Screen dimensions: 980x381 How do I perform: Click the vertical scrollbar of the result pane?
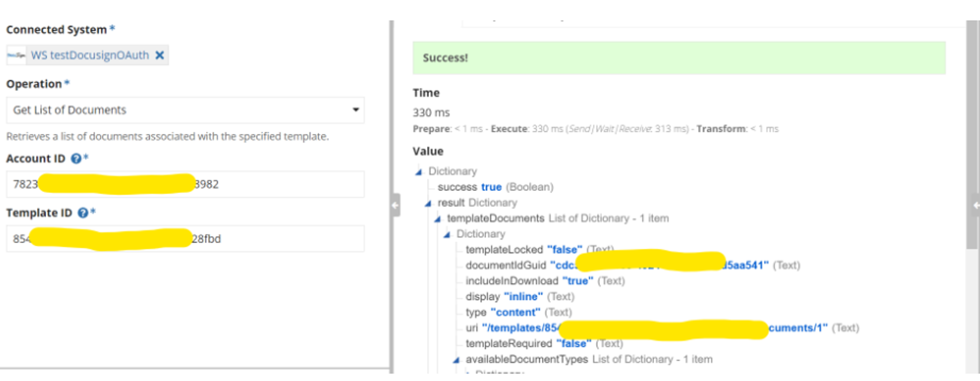point(972,135)
